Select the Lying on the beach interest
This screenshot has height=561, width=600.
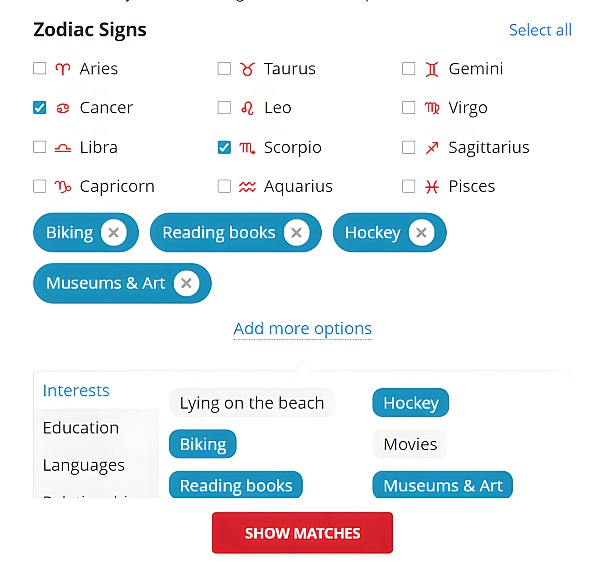(252, 403)
